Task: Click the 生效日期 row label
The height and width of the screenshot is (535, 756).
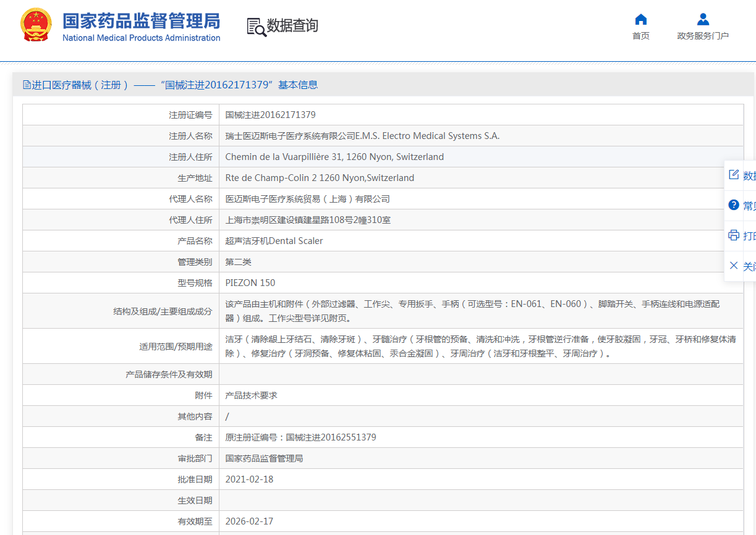Action: tap(195, 500)
